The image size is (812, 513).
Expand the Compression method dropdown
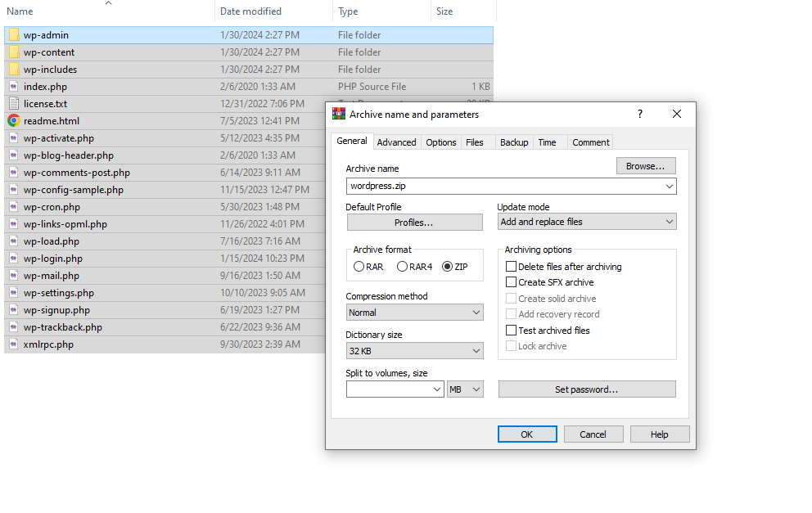pyautogui.click(x=476, y=313)
